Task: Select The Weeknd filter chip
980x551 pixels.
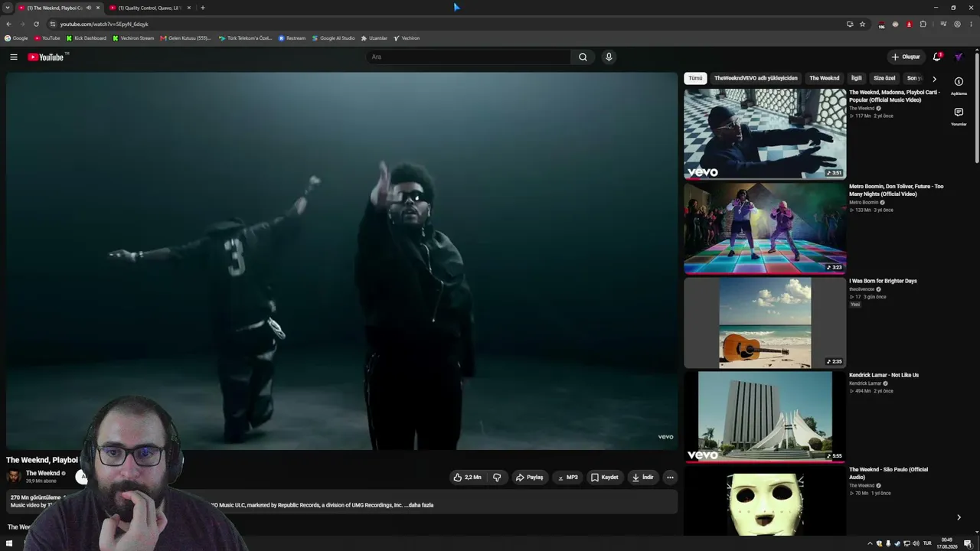Action: coord(825,78)
